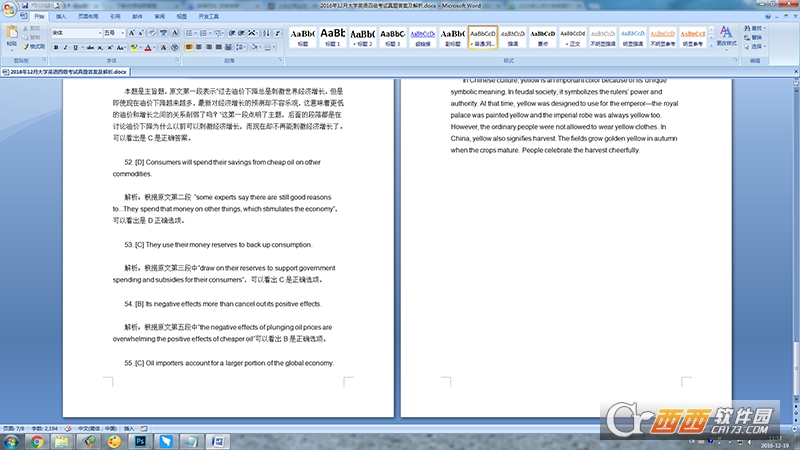
Task: Open the Font dialog launcher
Action: point(177,60)
